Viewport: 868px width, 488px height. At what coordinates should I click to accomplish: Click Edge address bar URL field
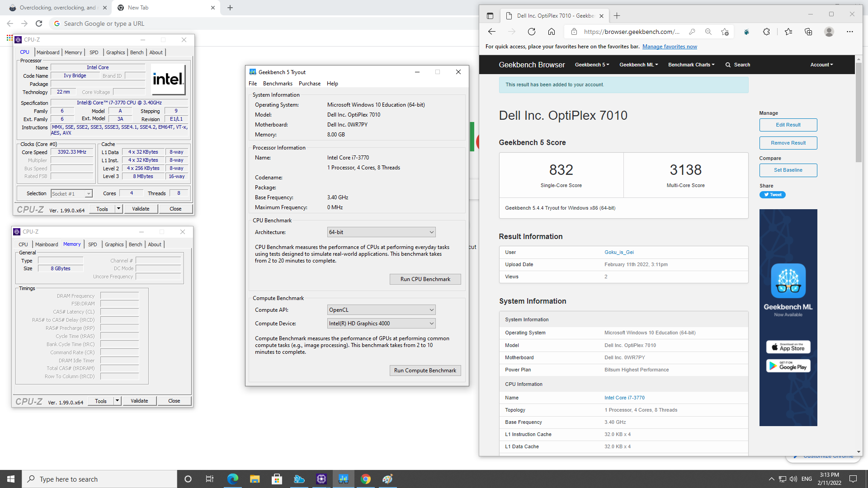tap(632, 32)
